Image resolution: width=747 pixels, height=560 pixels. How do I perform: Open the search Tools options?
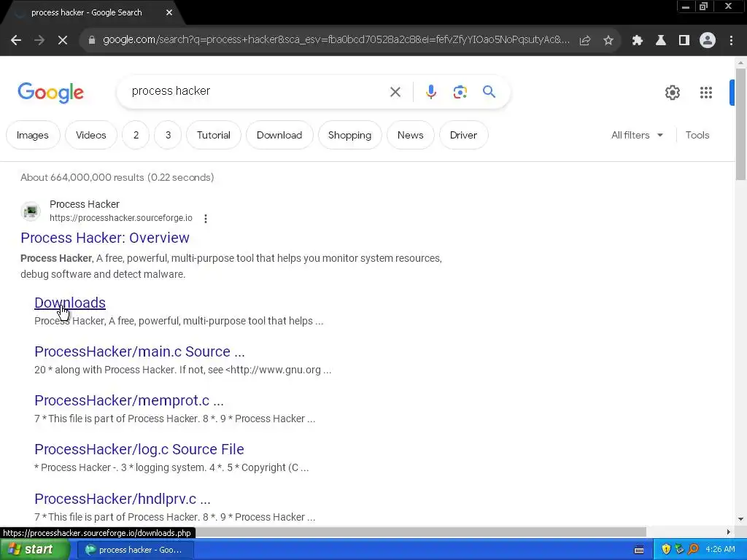[697, 135]
